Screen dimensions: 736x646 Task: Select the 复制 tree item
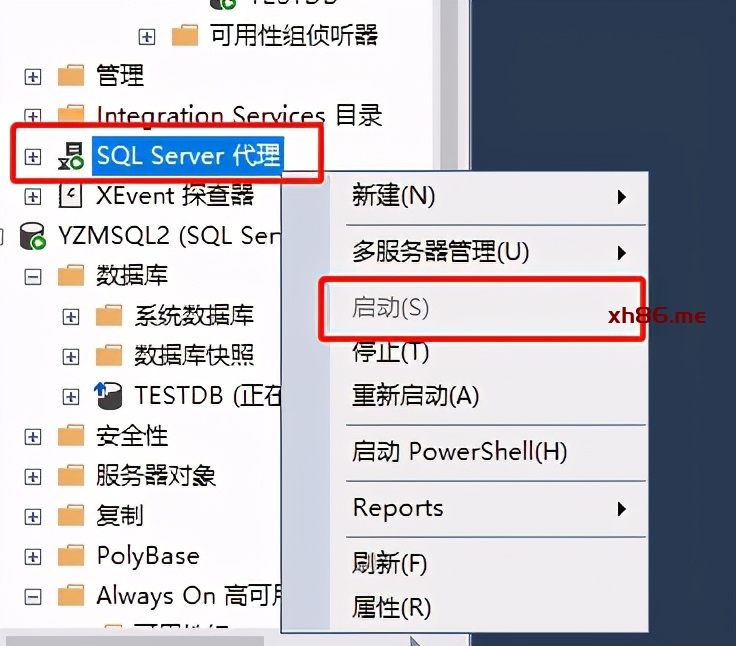(119, 516)
